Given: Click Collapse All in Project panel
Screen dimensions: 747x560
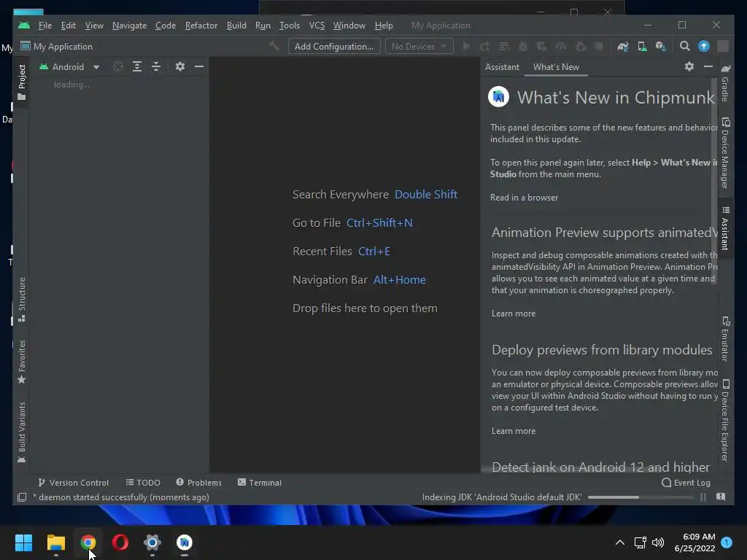Looking at the screenshot, I should click(x=156, y=66).
